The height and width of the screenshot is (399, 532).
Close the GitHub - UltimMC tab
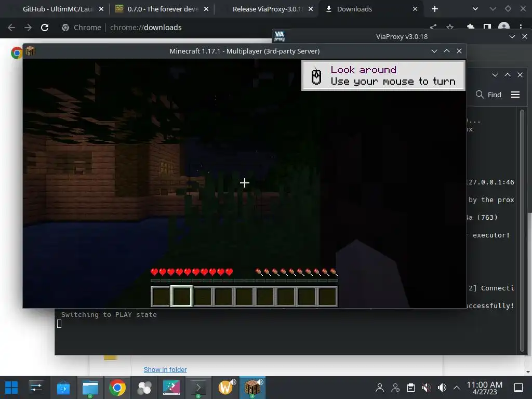(101, 9)
